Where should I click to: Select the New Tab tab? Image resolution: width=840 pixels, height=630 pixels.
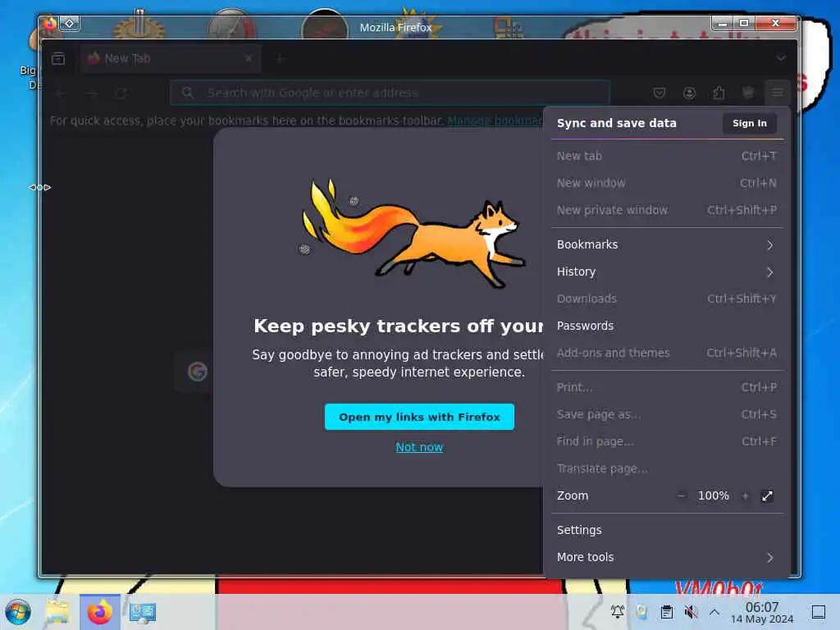[171, 58]
